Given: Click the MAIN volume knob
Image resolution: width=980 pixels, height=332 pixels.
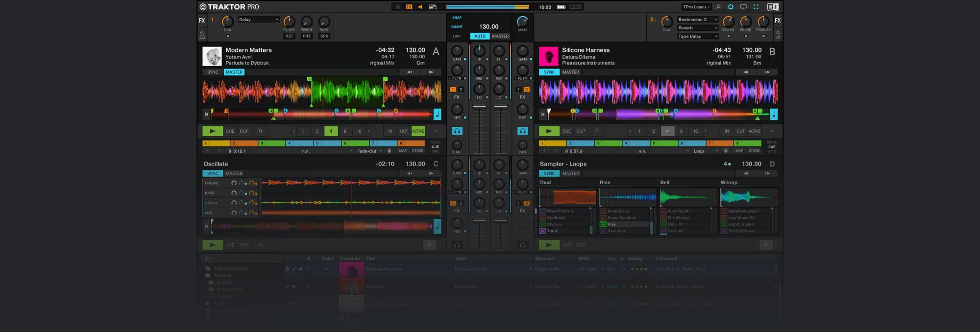Looking at the screenshot, I should 523,21.
